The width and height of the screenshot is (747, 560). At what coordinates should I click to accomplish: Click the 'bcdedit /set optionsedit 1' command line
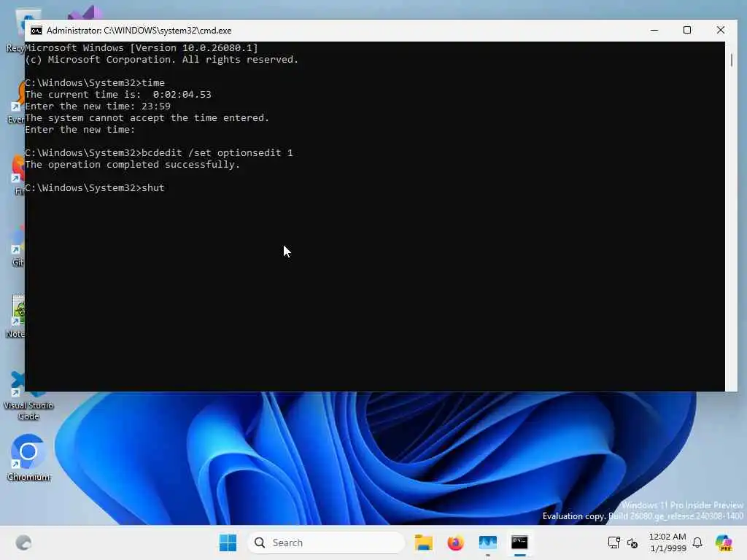[x=159, y=153]
